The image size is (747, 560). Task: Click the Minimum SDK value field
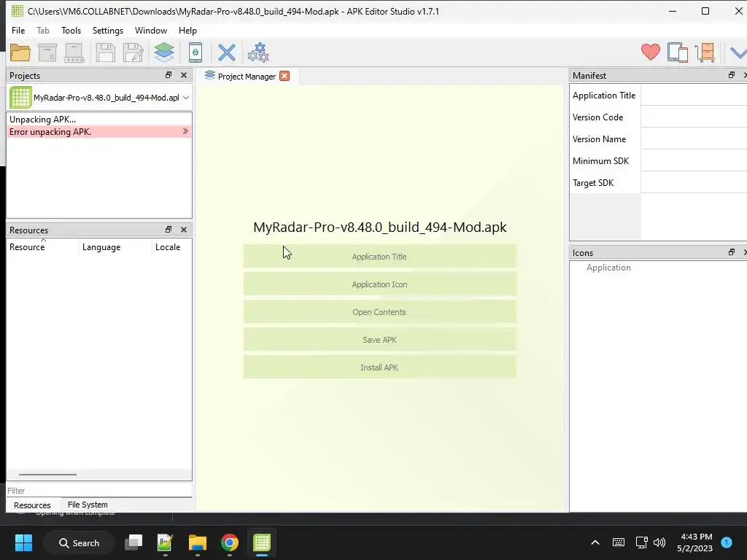[x=694, y=161]
